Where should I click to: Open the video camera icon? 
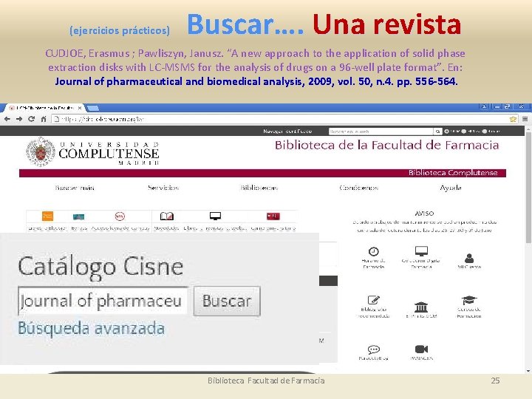point(421,349)
